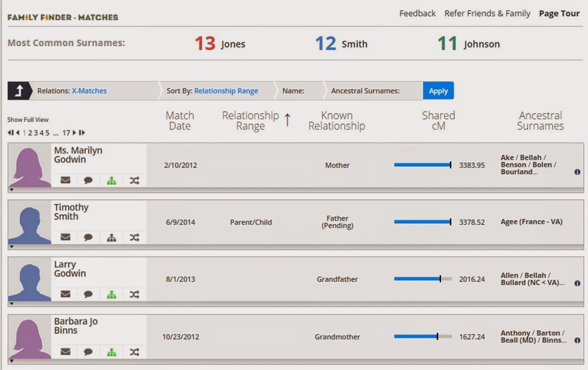
Task: Open the X-Matches relations dropdown
Action: (89, 91)
